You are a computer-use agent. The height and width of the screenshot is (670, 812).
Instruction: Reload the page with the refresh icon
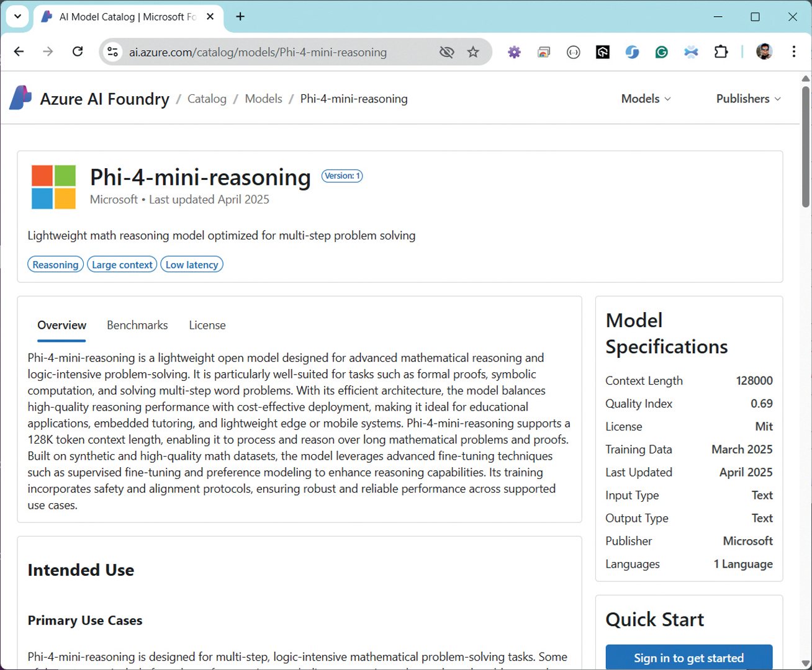pos(78,51)
